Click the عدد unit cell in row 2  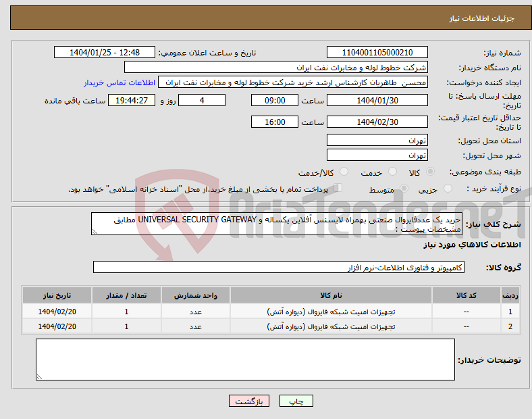tap(196, 326)
